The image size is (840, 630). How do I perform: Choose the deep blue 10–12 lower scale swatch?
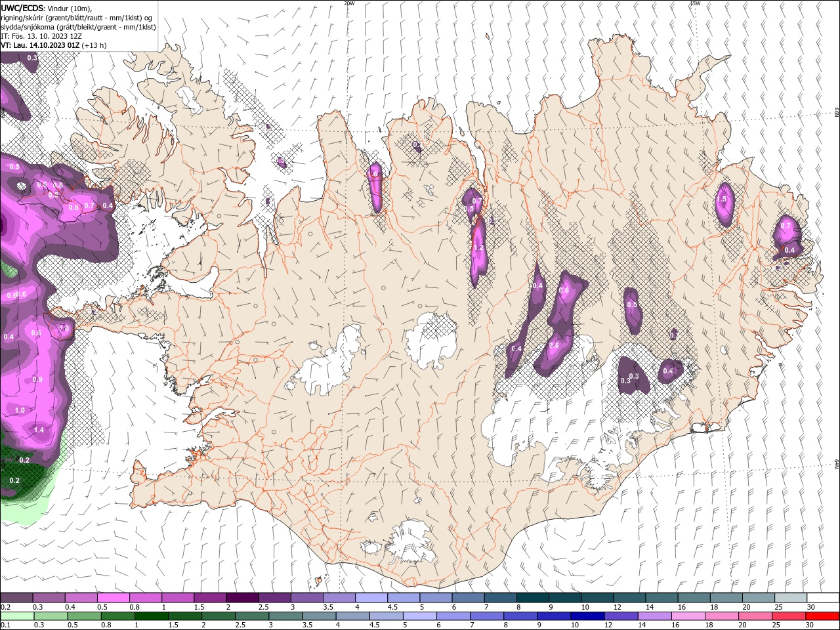coord(587,616)
